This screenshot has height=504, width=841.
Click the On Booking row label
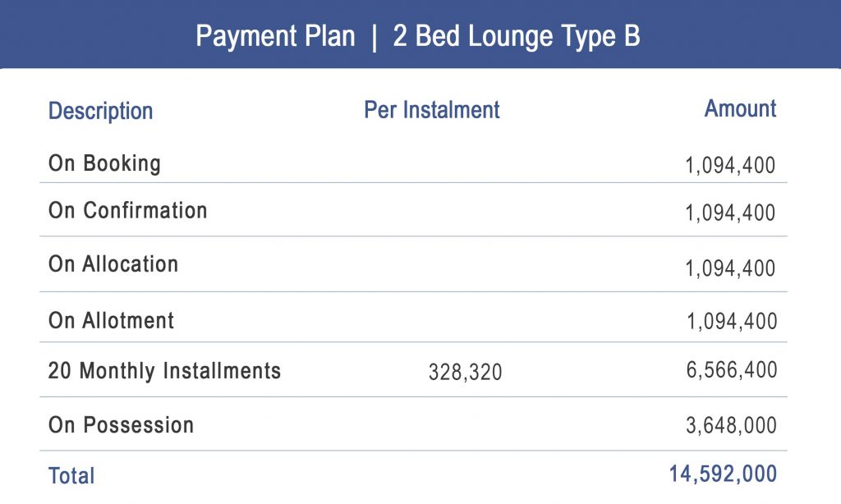(104, 163)
